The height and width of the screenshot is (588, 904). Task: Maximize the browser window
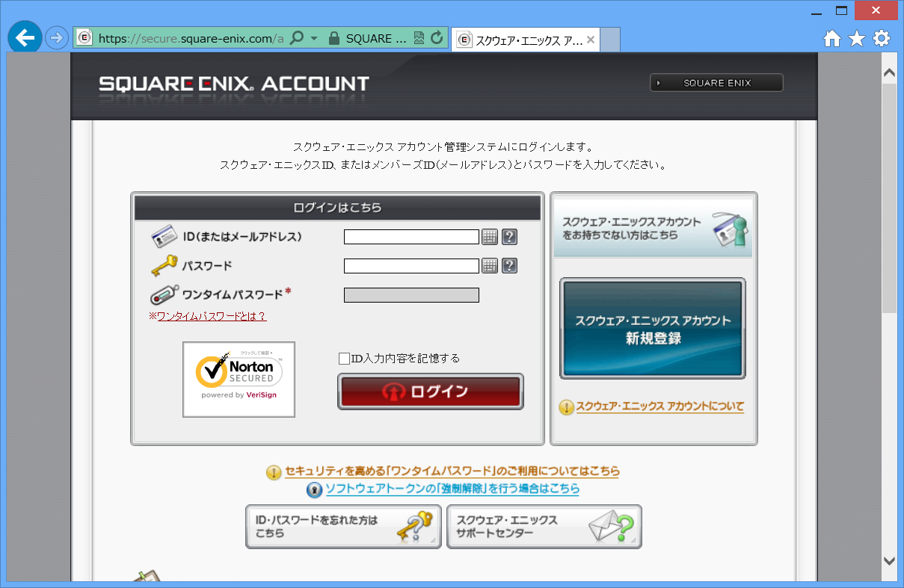(x=842, y=10)
